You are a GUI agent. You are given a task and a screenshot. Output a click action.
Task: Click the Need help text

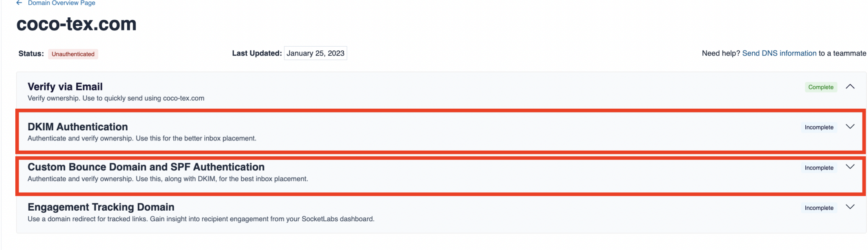[720, 53]
